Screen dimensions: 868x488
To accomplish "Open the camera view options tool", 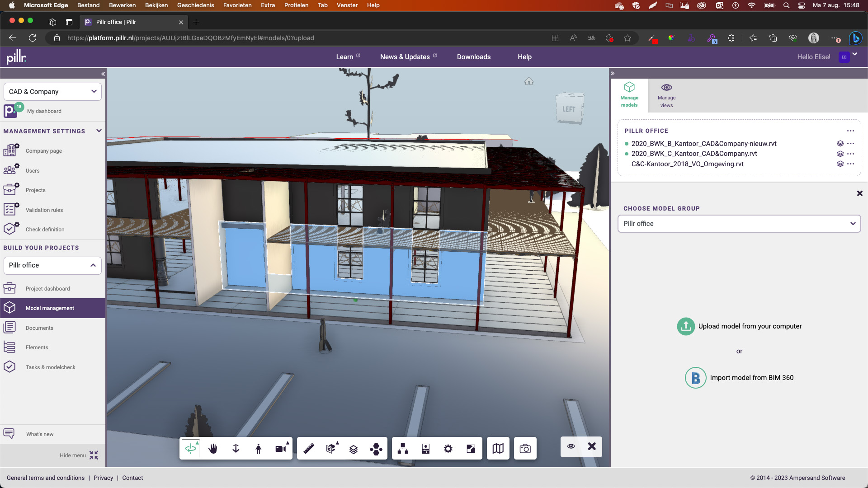I will pyautogui.click(x=281, y=448).
